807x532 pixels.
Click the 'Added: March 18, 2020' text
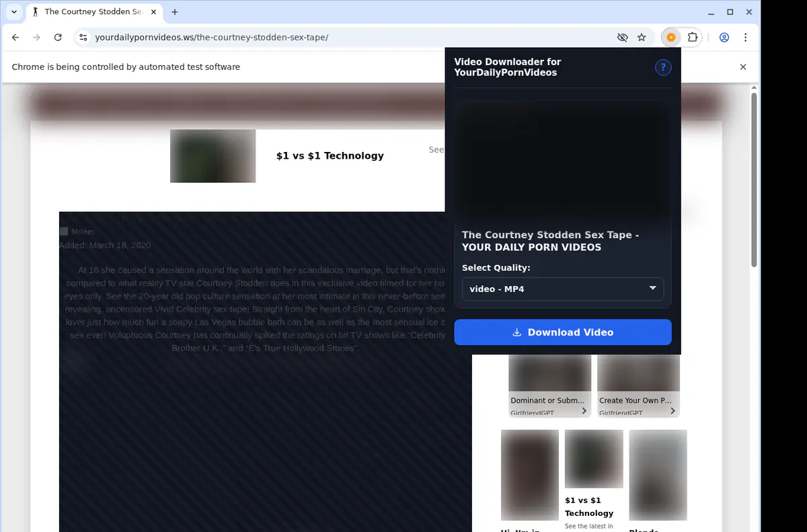[x=105, y=245]
